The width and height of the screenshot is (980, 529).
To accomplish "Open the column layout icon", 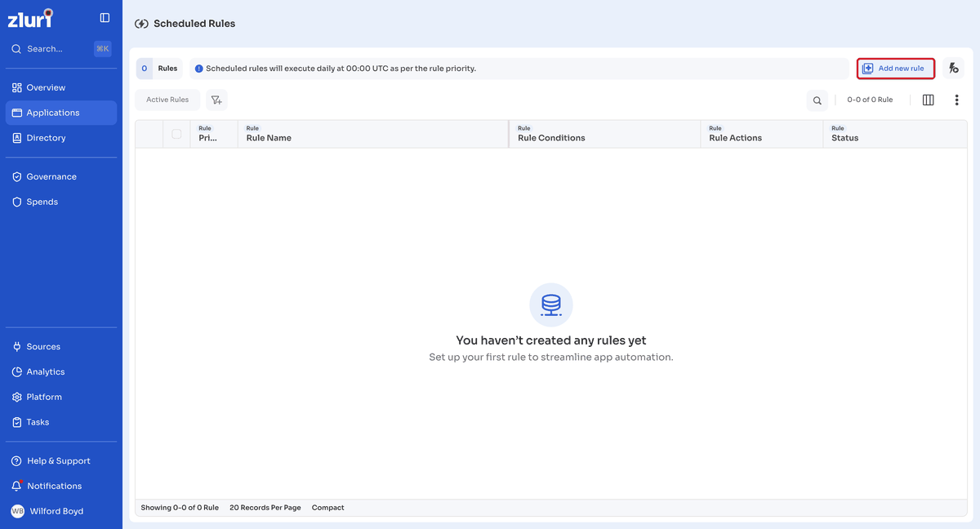I will click(928, 100).
